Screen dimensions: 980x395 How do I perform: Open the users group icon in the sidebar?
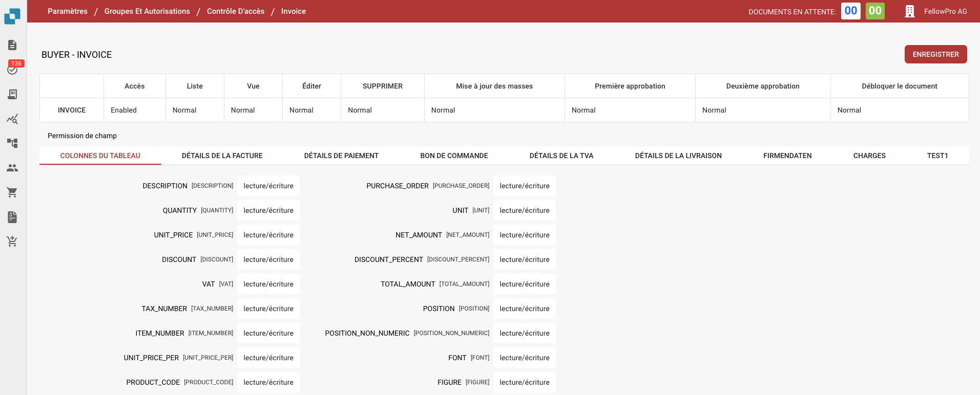pos(12,168)
